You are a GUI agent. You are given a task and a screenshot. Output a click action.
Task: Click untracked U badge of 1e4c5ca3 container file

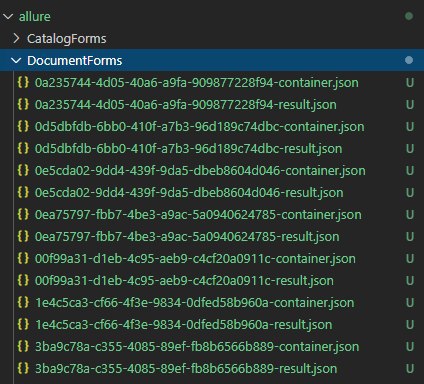point(410,303)
